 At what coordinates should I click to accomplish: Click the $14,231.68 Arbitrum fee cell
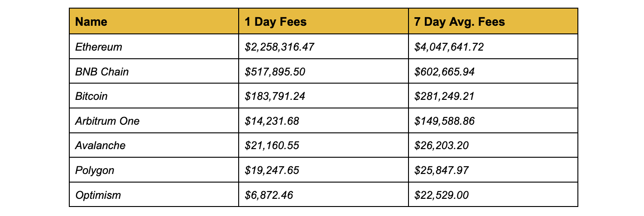pyautogui.click(x=323, y=121)
